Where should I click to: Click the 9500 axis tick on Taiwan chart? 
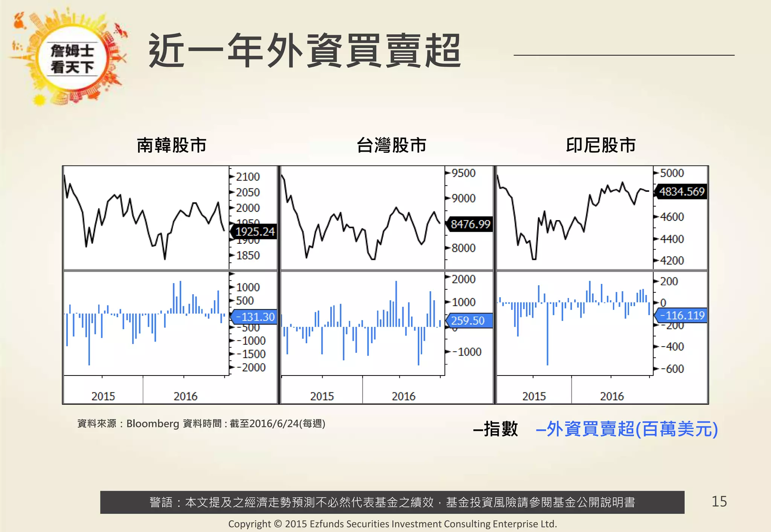click(463, 173)
